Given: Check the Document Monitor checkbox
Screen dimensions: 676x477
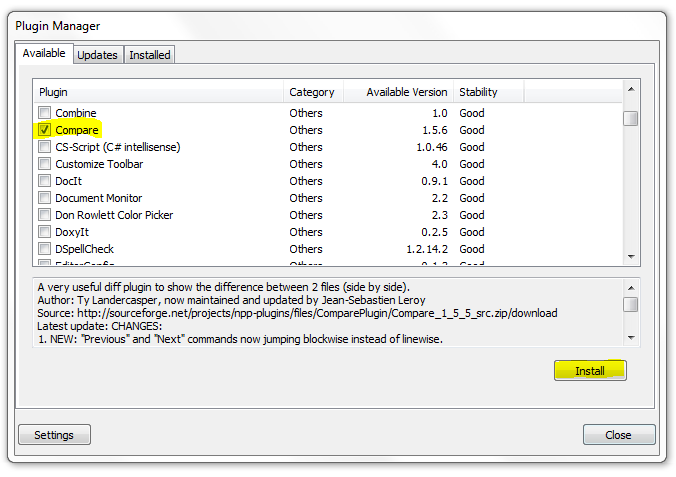Looking at the screenshot, I should pos(45,198).
